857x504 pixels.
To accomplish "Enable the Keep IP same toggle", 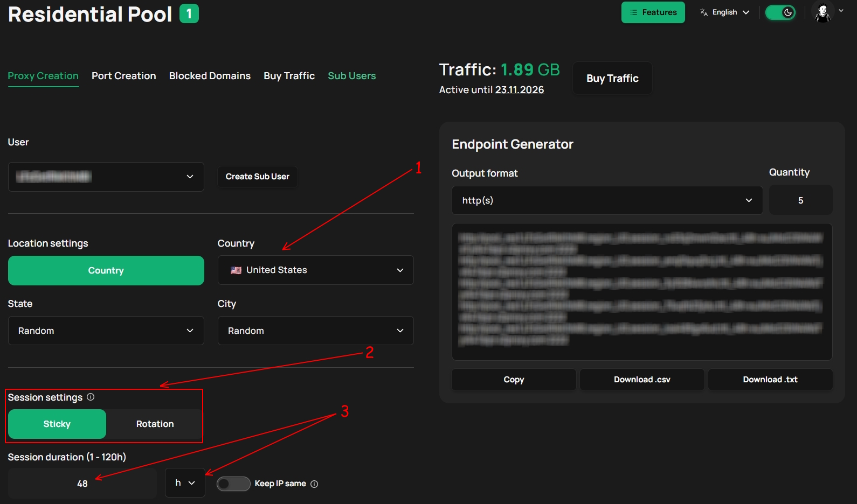I will pos(233,484).
